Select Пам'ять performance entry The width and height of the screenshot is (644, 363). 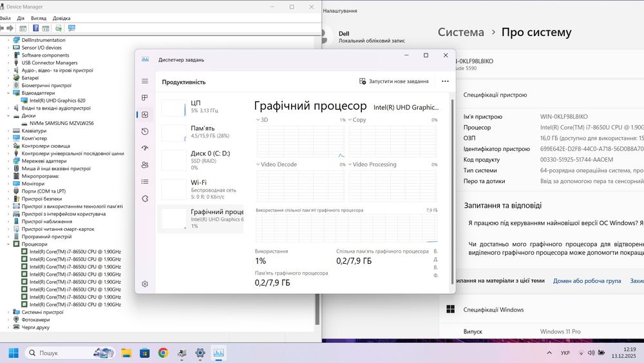point(200,132)
